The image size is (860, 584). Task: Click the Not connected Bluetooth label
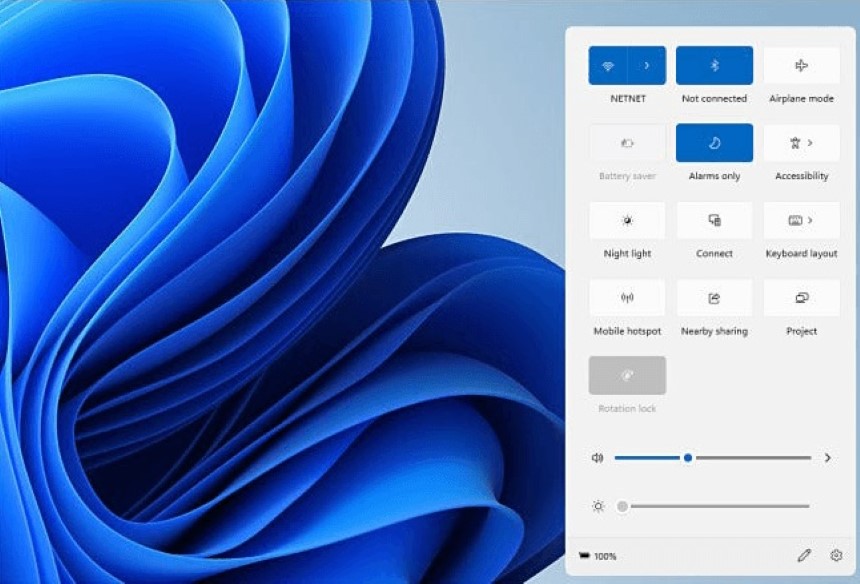tap(714, 99)
